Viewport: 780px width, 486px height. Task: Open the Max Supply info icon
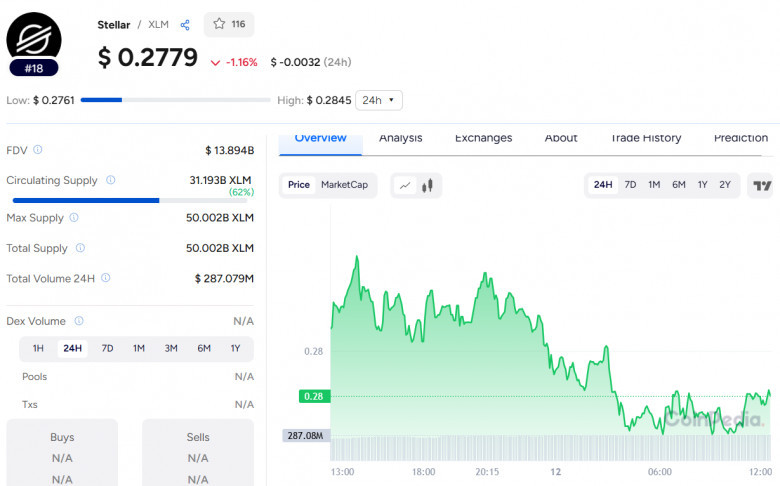coord(74,217)
